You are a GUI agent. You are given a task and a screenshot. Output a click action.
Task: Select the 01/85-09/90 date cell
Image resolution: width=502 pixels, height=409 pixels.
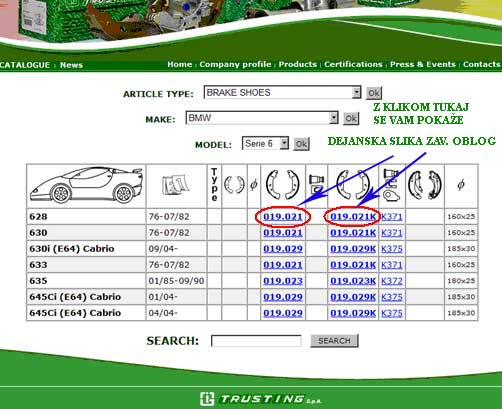pos(176,281)
